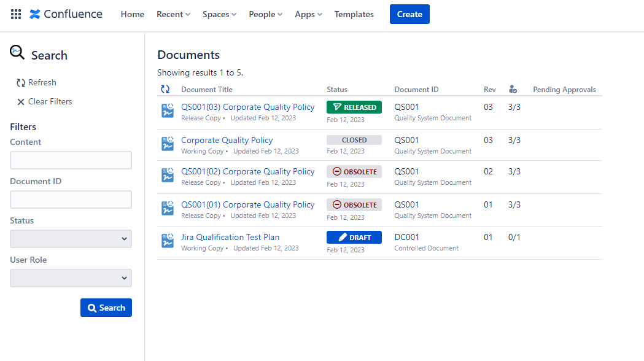Open the Status filter dropdown
The image size is (644, 361).
pyautogui.click(x=71, y=239)
